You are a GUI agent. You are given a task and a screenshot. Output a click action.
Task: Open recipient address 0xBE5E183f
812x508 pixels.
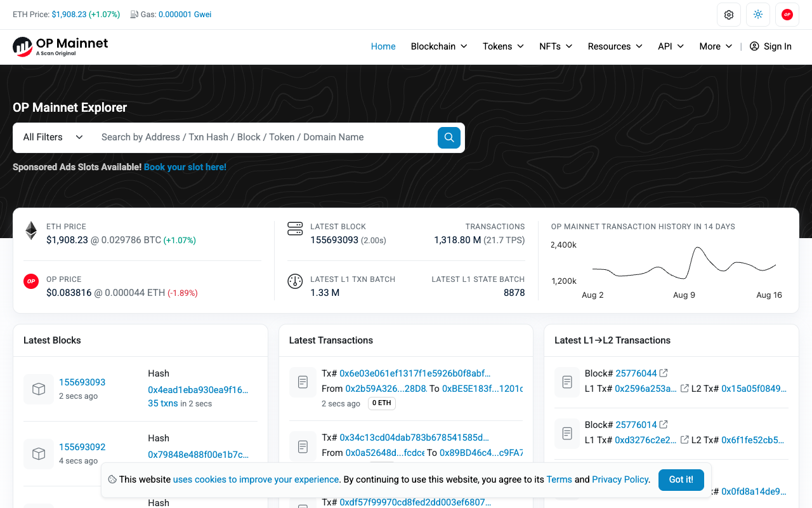coord(483,388)
